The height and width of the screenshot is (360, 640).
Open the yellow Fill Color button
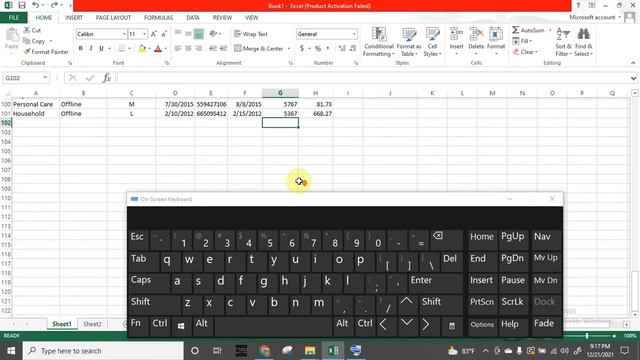pyautogui.click(x=142, y=49)
